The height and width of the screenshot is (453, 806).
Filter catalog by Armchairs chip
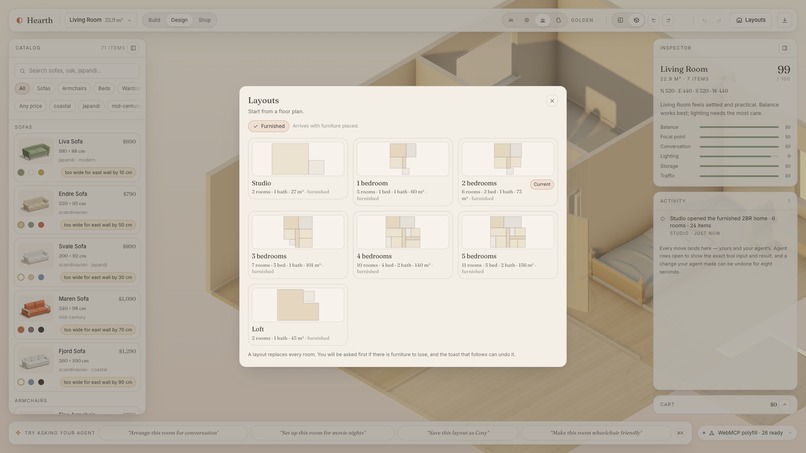[x=74, y=88]
